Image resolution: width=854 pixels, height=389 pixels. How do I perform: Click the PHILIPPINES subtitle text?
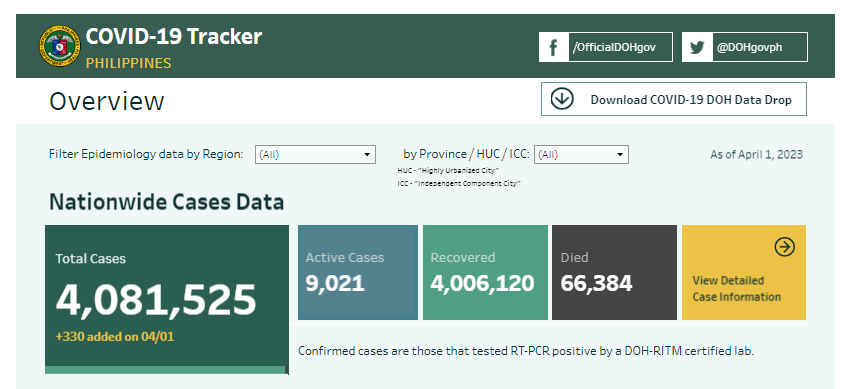pyautogui.click(x=129, y=63)
